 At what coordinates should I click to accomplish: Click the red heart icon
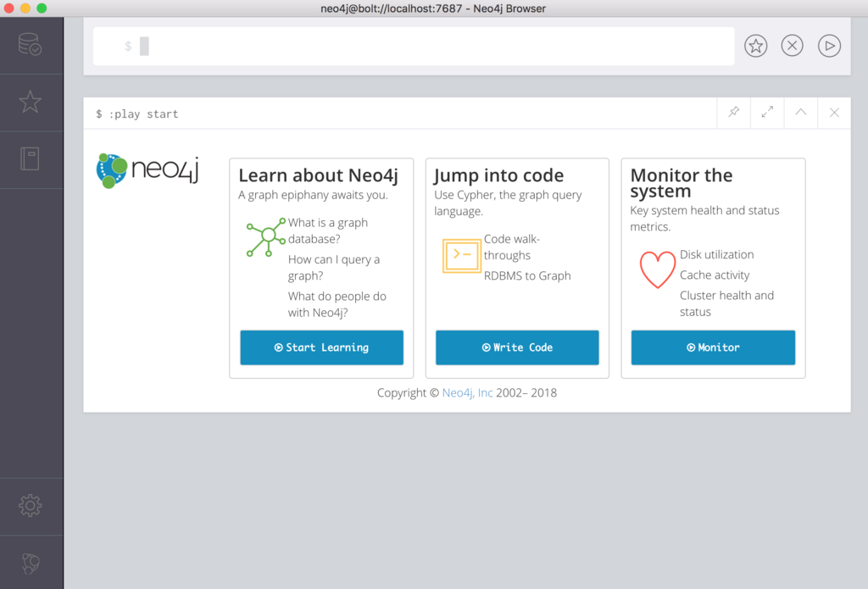point(658,269)
